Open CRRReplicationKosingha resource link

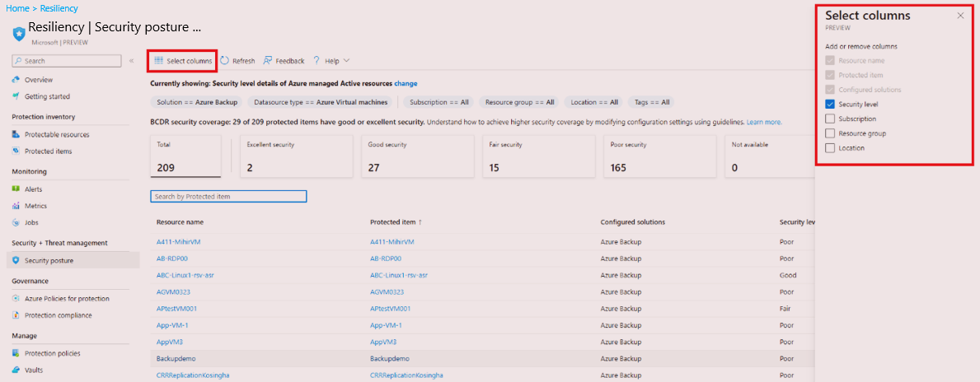tap(193, 375)
